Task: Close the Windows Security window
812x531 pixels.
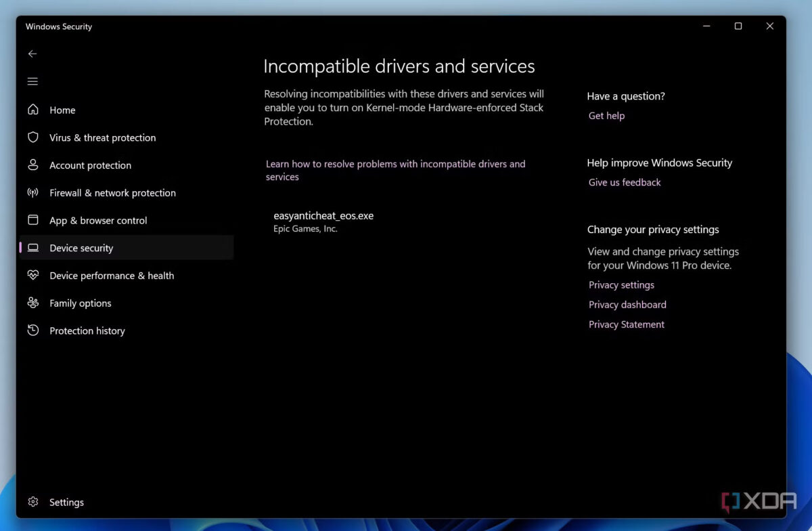Action: click(769, 26)
